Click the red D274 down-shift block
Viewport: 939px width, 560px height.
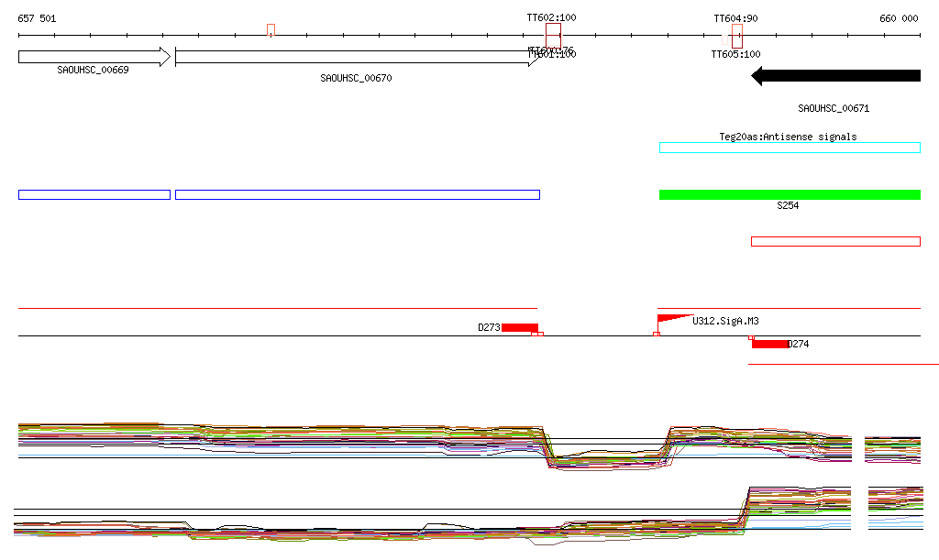click(x=770, y=344)
